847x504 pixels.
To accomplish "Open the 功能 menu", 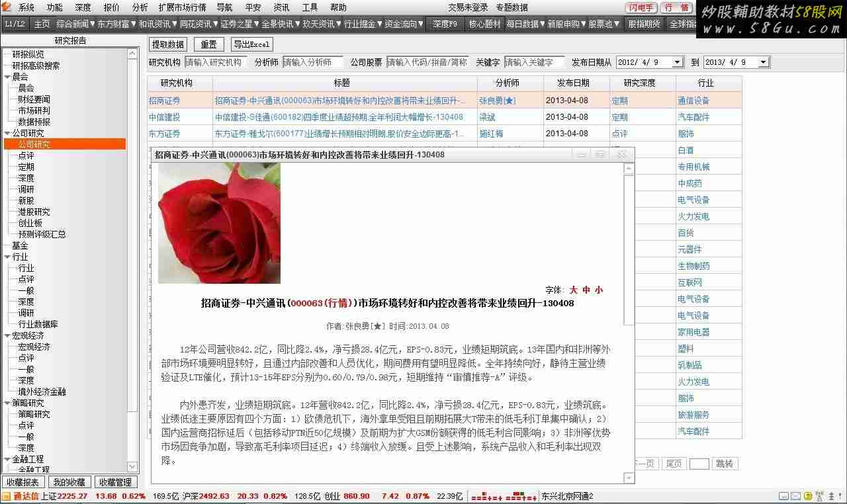I will click(x=55, y=7).
